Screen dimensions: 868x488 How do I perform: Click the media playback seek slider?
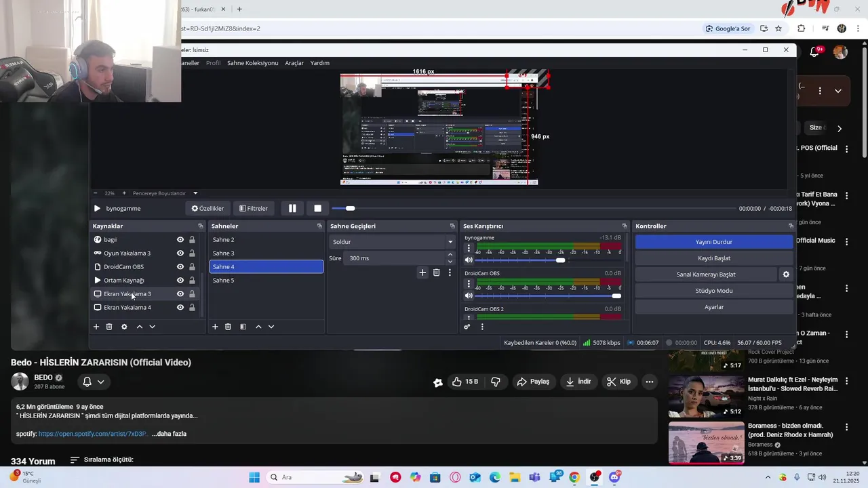[x=533, y=208]
